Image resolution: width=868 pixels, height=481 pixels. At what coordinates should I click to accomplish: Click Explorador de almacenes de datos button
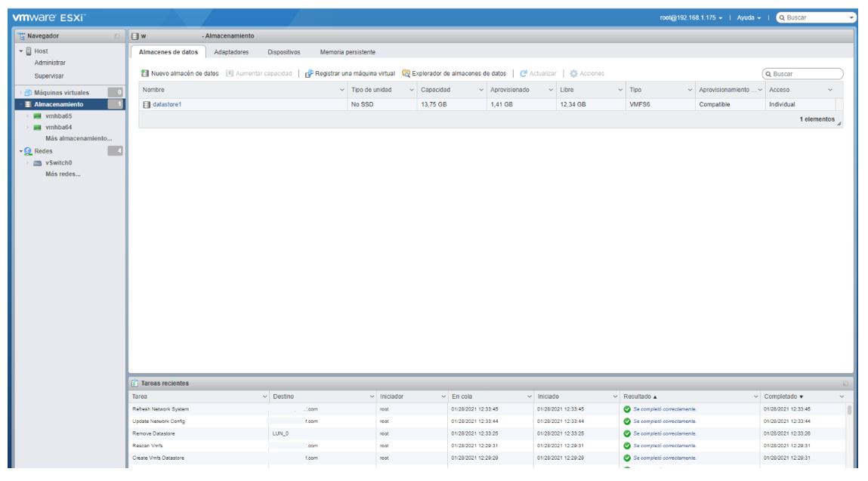click(454, 73)
